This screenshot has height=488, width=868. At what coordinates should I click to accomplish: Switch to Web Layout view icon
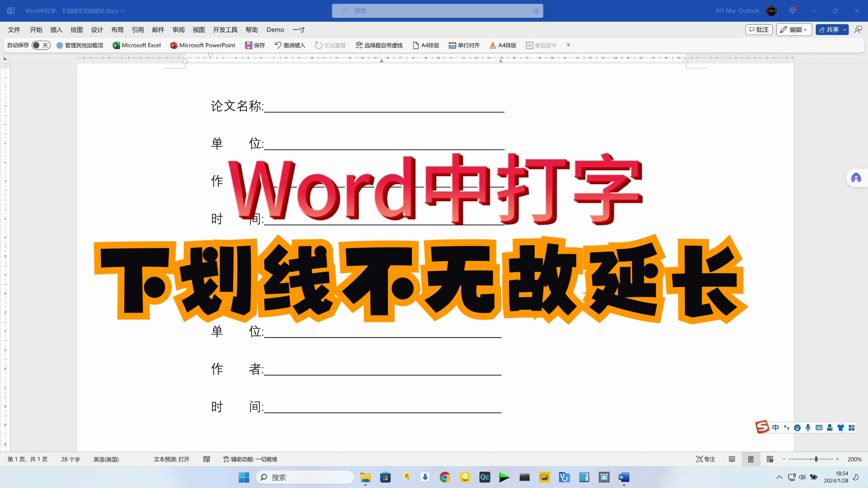(x=770, y=459)
